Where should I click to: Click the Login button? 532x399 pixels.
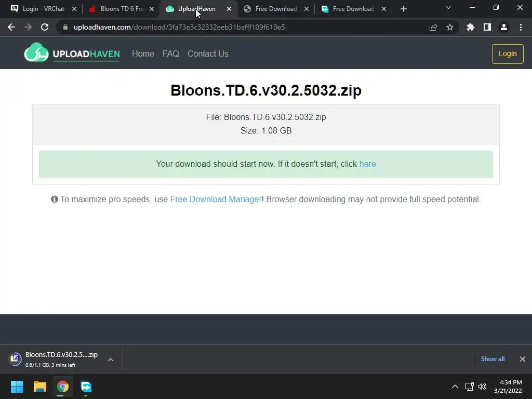click(508, 54)
